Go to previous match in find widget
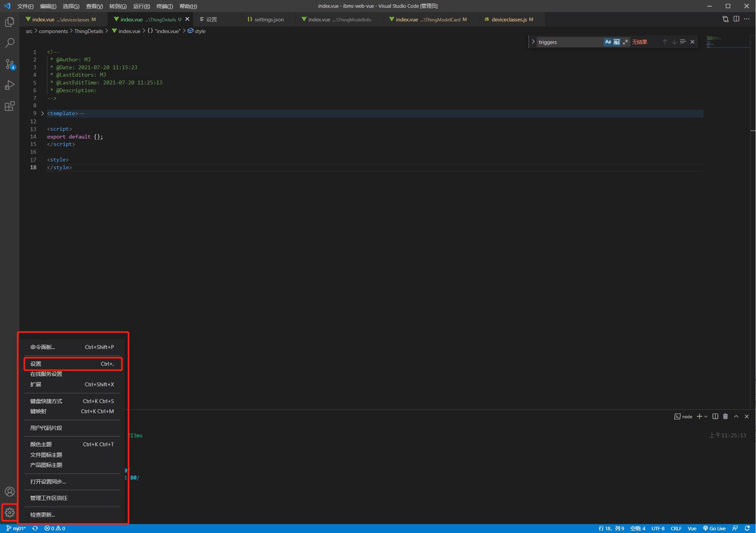 pyautogui.click(x=665, y=42)
